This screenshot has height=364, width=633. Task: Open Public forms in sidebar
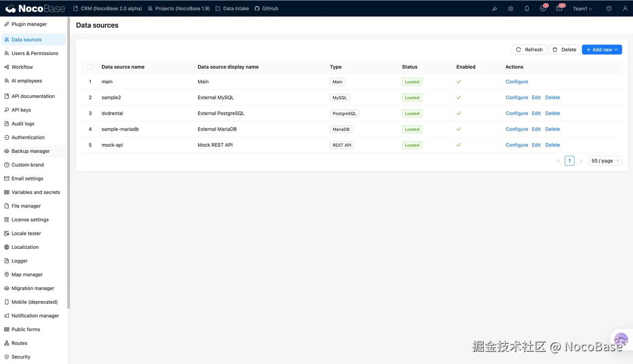[34, 329]
